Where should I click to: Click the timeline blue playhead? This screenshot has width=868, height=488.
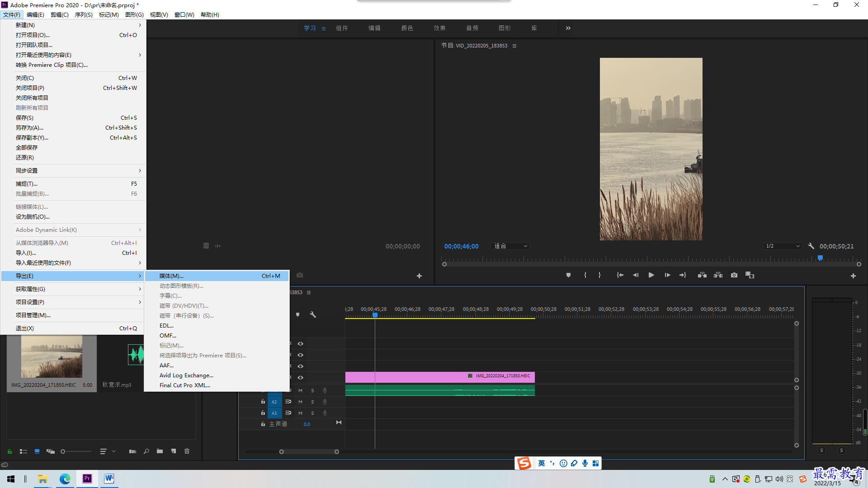[x=375, y=315]
